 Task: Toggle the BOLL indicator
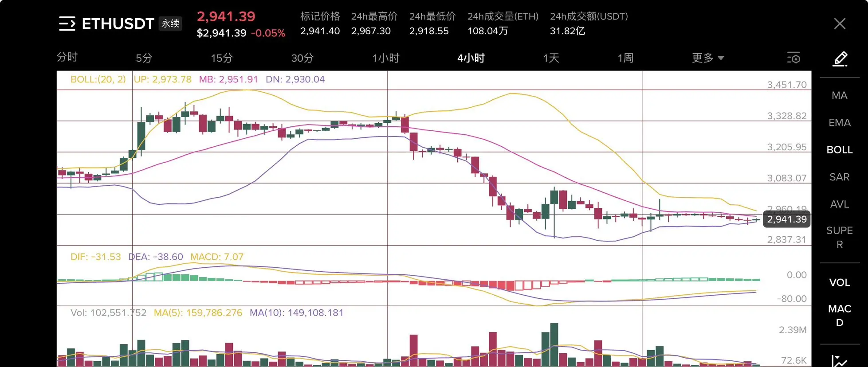[840, 150]
